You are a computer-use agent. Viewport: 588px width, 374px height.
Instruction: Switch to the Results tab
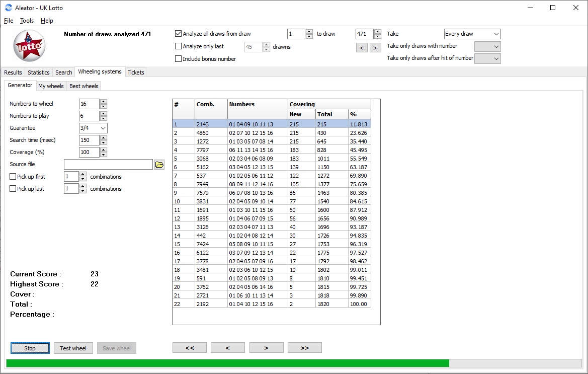(13, 72)
